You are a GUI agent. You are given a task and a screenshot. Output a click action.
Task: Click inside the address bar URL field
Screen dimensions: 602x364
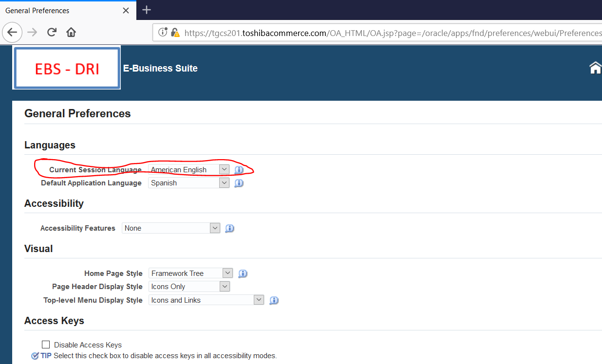point(341,33)
